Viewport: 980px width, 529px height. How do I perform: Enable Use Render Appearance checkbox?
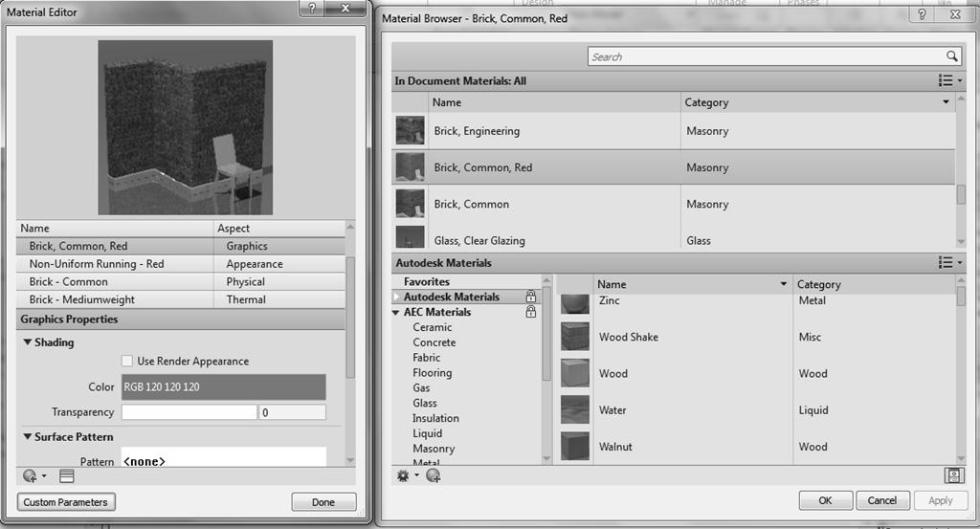pyautogui.click(x=127, y=361)
